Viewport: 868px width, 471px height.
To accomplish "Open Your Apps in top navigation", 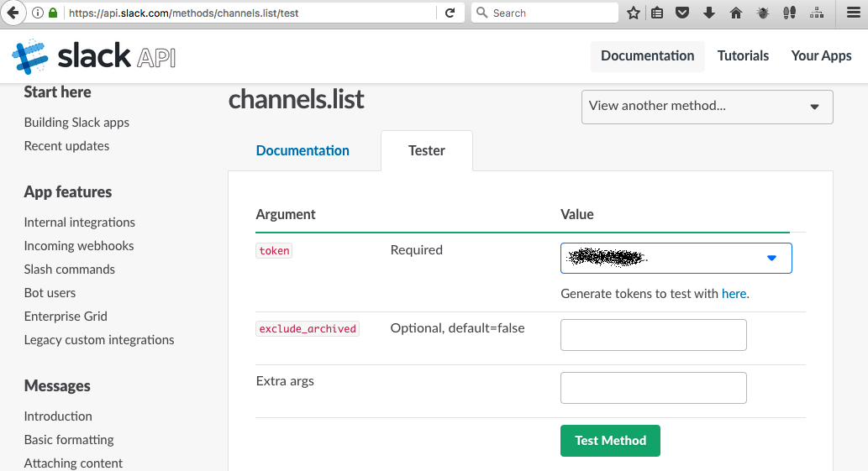I will tap(821, 56).
